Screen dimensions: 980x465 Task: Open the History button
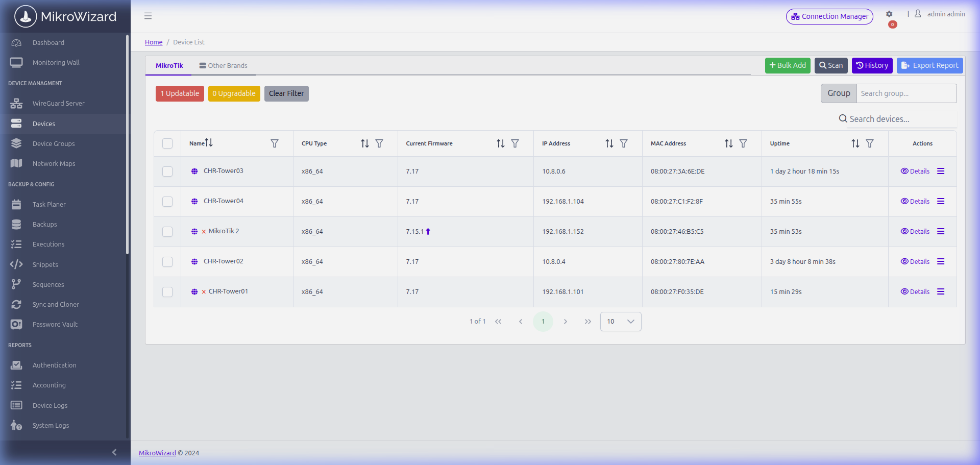[x=872, y=65]
